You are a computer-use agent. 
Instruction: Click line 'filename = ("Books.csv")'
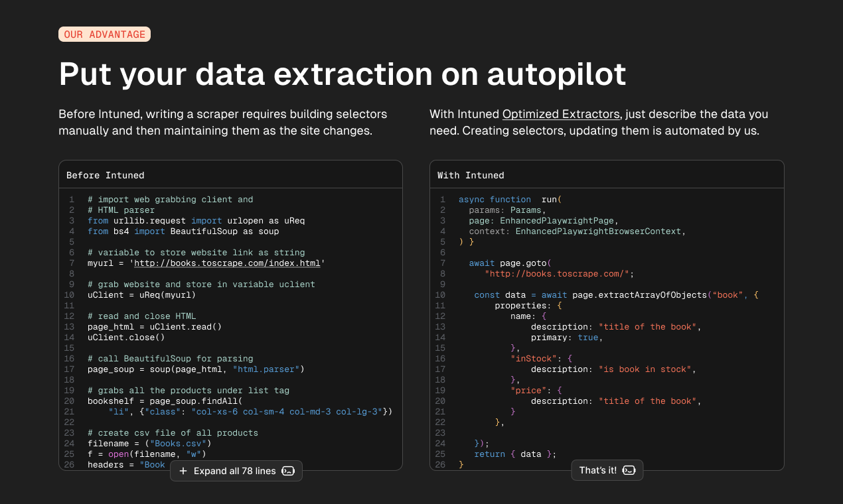click(149, 444)
